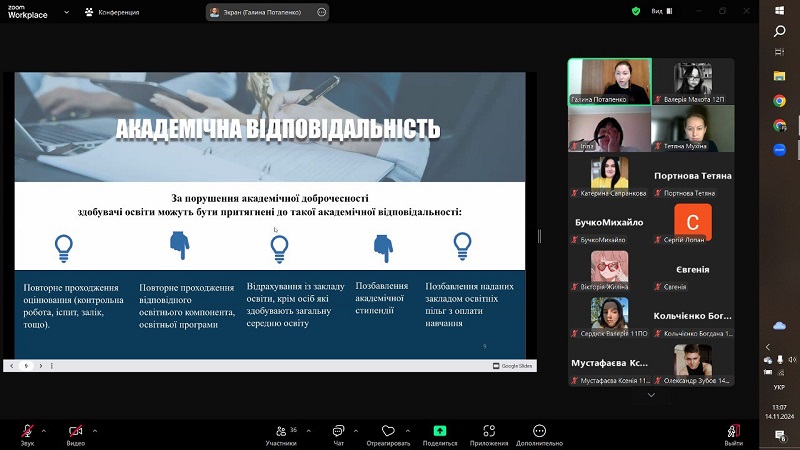Select Портнова Тетяна participant tile
800x450 pixels.
[693, 176]
